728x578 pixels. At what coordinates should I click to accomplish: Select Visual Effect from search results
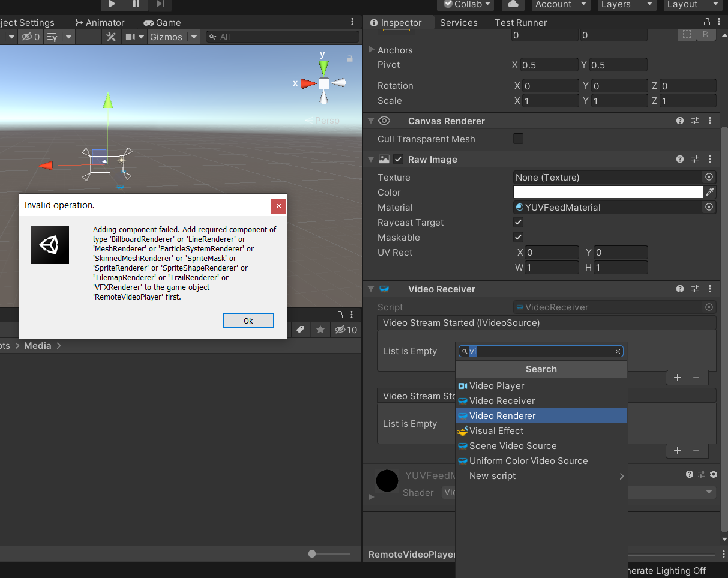click(x=541, y=430)
